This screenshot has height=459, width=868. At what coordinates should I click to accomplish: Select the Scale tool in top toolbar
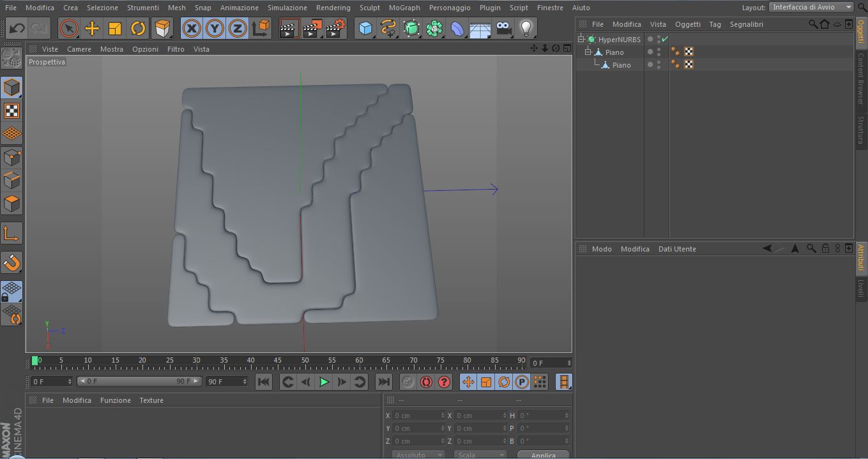pyautogui.click(x=115, y=29)
